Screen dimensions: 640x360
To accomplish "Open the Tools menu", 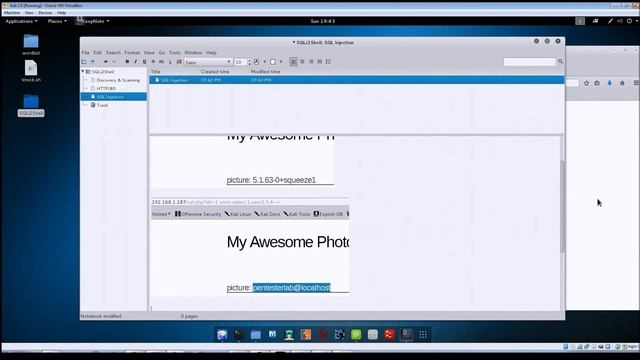I will [175, 53].
